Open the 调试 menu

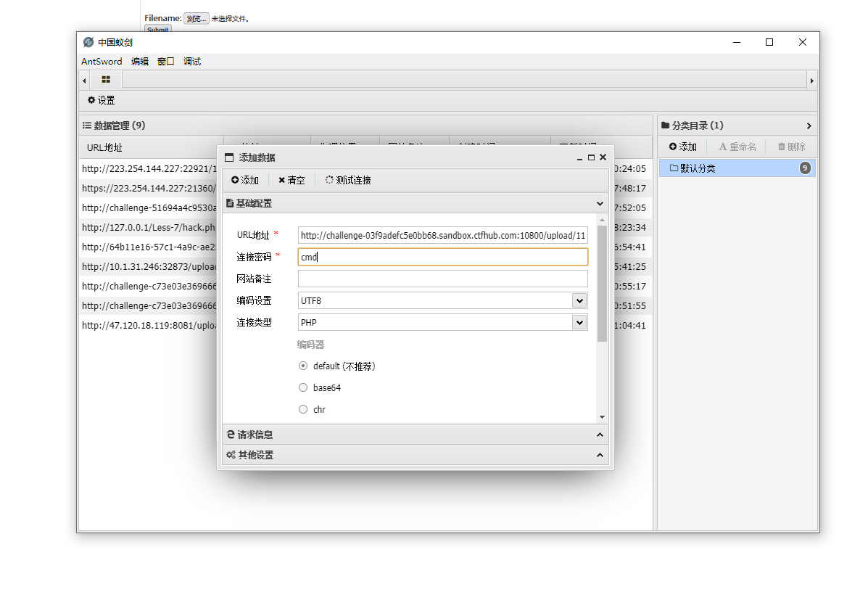pos(192,62)
